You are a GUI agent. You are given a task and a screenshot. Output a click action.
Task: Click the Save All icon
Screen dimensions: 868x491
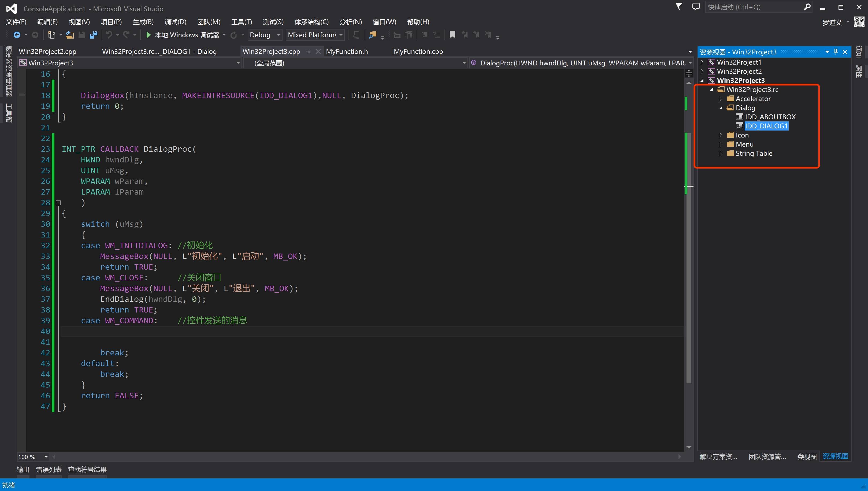pos(93,35)
